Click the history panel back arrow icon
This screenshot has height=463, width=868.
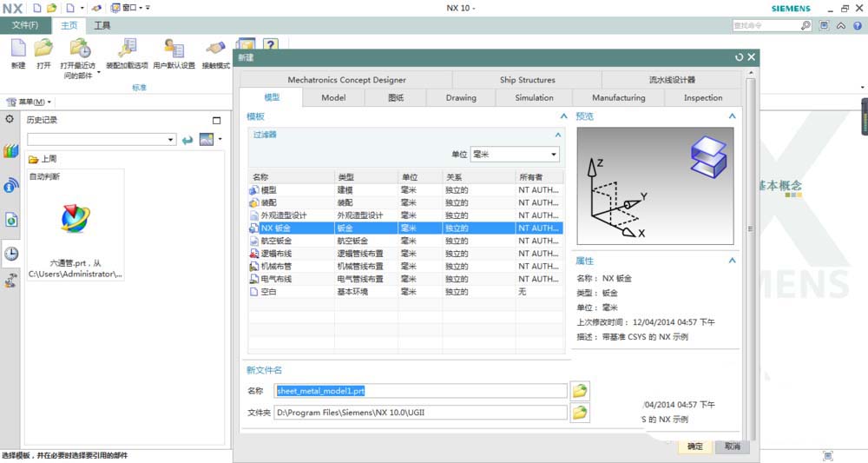[187, 140]
